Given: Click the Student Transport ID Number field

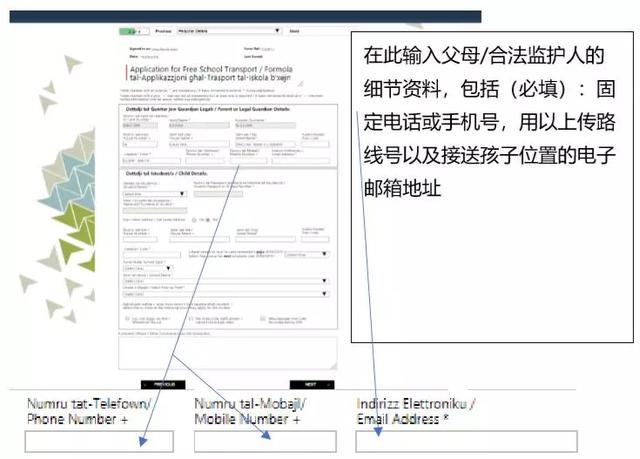Looking at the screenshot, I should pyautogui.click(x=218, y=194).
